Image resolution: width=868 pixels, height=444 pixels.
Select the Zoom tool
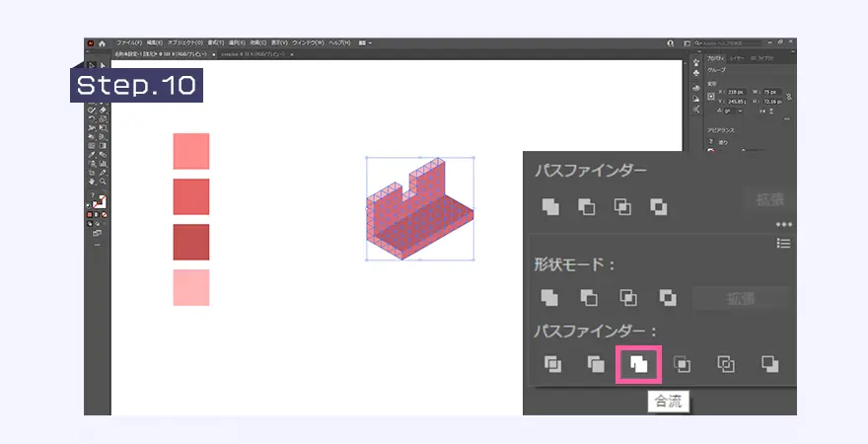[x=103, y=181]
